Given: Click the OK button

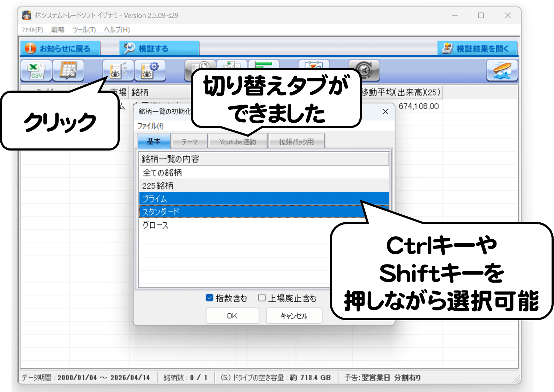Looking at the screenshot, I should pyautogui.click(x=232, y=316).
